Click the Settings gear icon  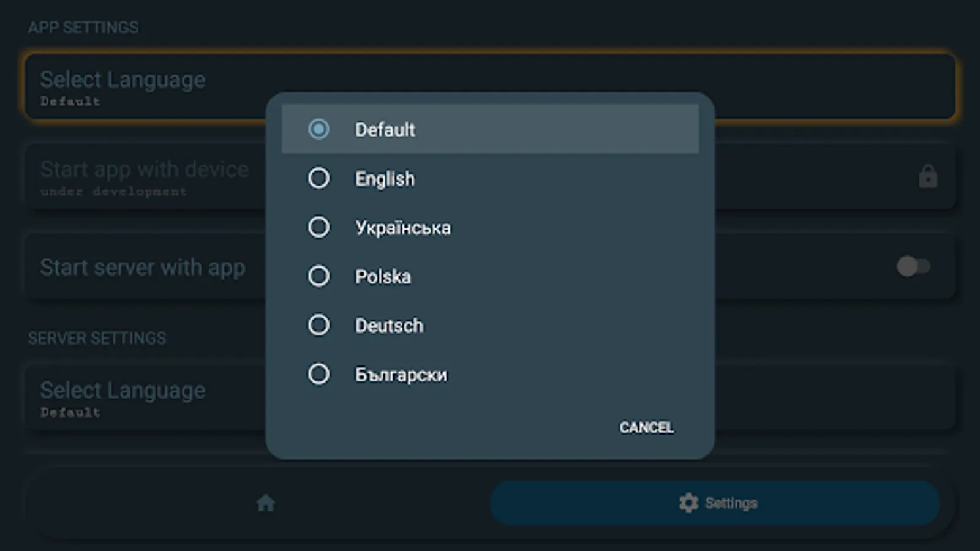688,503
